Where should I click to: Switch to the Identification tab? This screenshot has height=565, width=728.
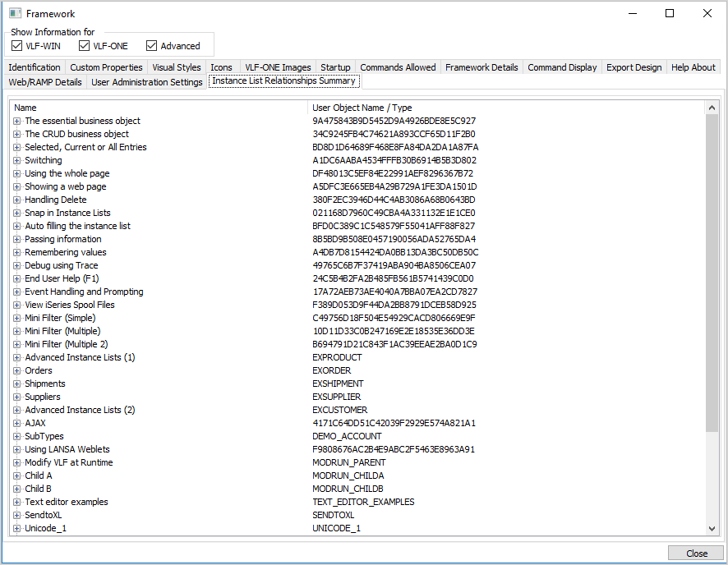pyautogui.click(x=35, y=67)
